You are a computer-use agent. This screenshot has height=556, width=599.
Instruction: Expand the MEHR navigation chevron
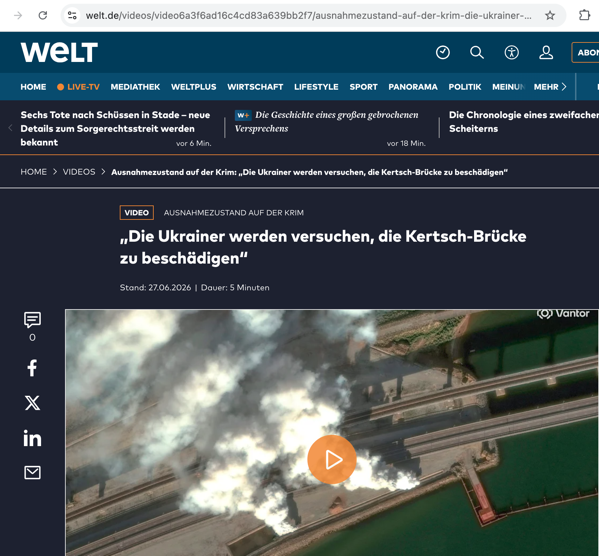[564, 87]
